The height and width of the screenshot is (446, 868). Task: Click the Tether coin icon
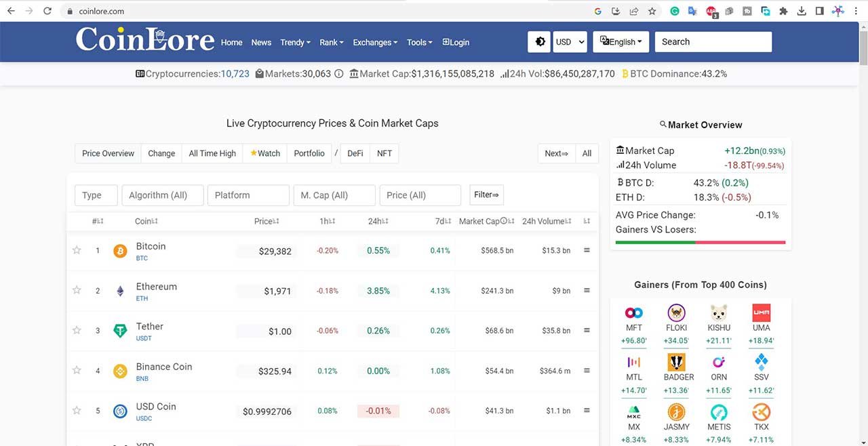(120, 331)
